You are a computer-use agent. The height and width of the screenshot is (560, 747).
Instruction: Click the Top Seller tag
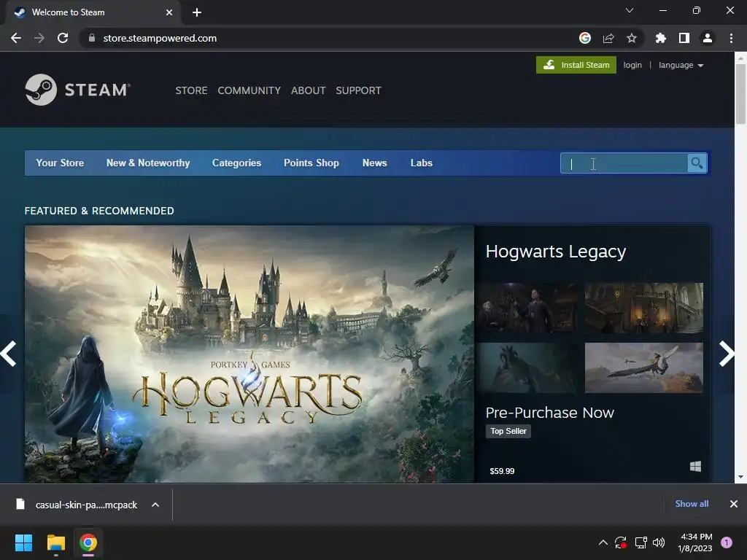tap(508, 431)
